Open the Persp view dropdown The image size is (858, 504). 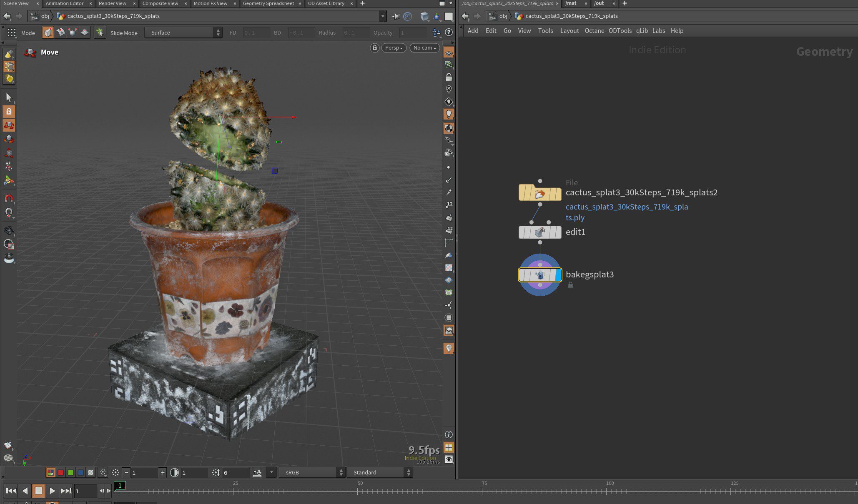[x=393, y=47]
